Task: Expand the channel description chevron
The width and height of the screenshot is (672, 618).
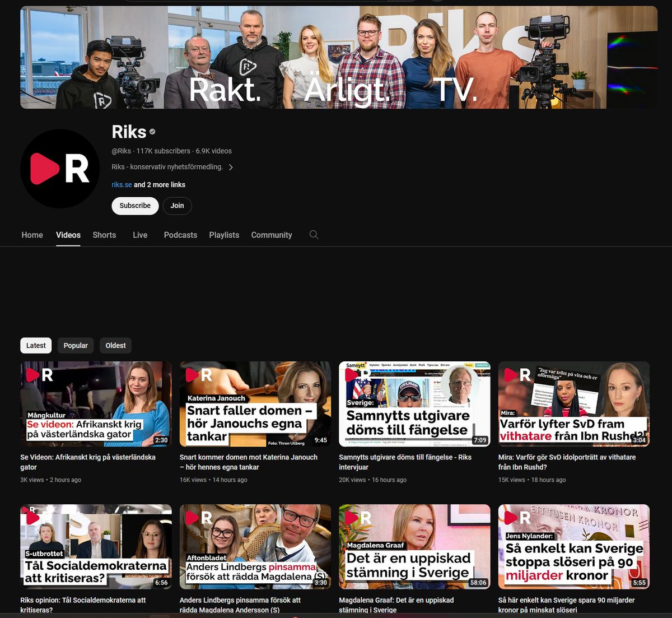Action: (231, 167)
